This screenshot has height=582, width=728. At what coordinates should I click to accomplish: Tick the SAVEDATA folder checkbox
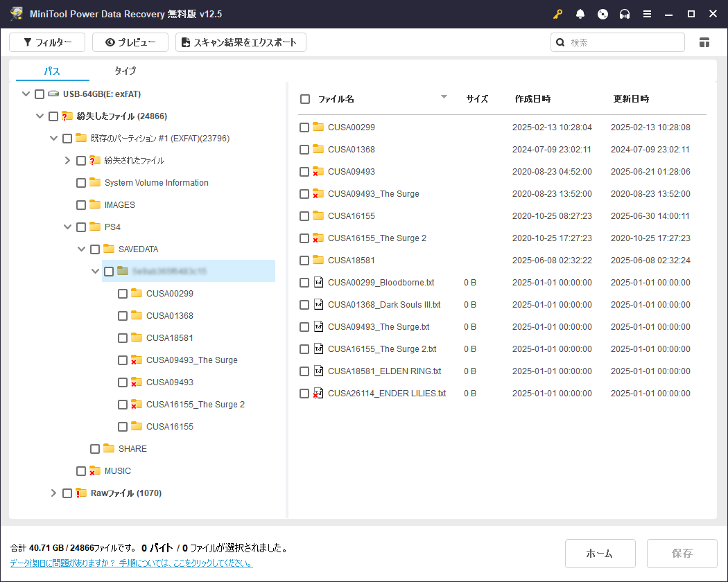[x=95, y=249]
